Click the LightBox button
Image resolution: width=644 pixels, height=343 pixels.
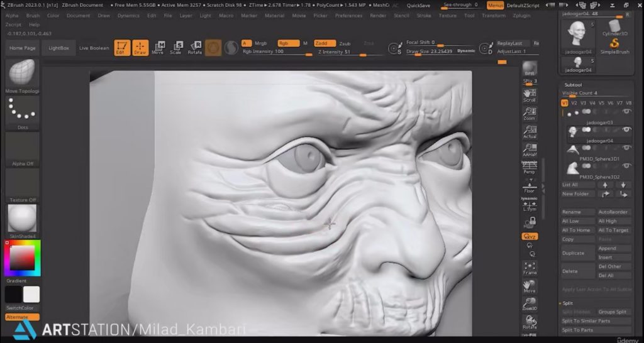pos(58,48)
